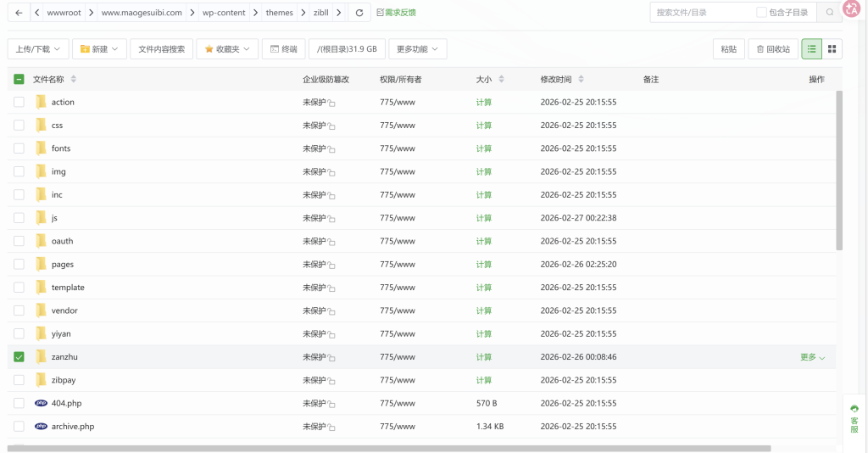Check the pages folder checkbox
This screenshot has width=868, height=453.
coord(19,264)
